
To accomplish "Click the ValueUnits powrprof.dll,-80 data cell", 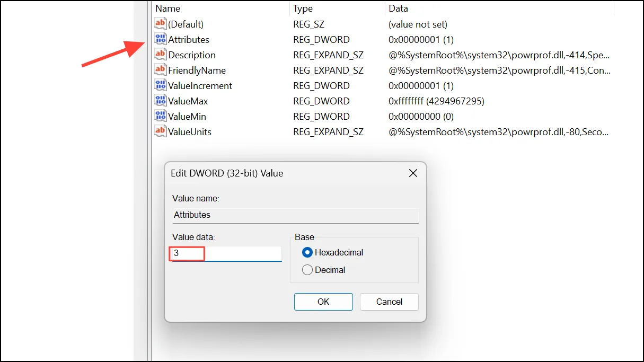I will (499, 131).
